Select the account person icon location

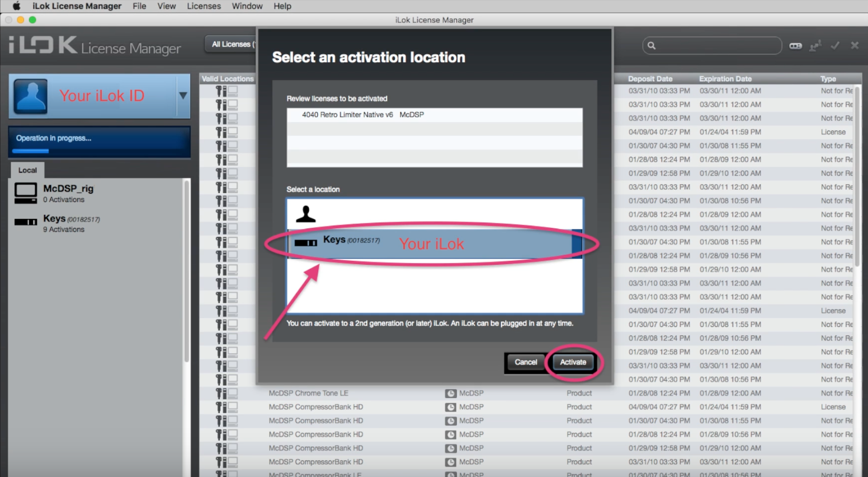(306, 214)
